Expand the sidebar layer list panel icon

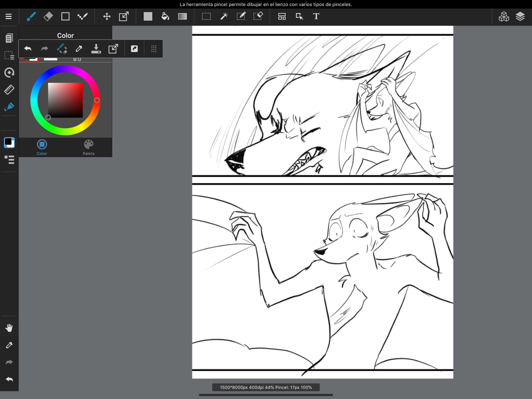[x=9, y=160]
